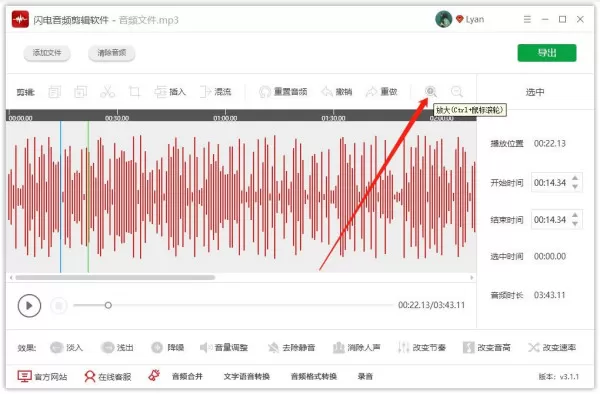The width and height of the screenshot is (600, 394).
Task: Click the scrollbar left arrow under waveform
Action: (11, 277)
